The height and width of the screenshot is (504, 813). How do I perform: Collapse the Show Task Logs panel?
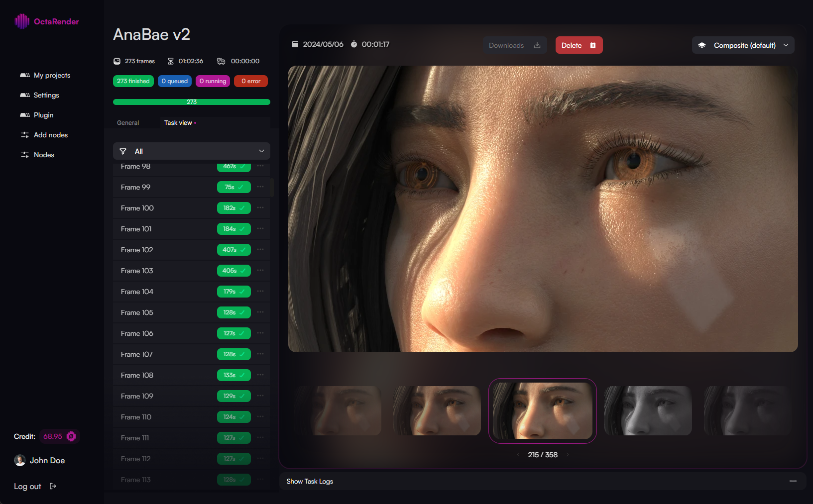click(793, 481)
